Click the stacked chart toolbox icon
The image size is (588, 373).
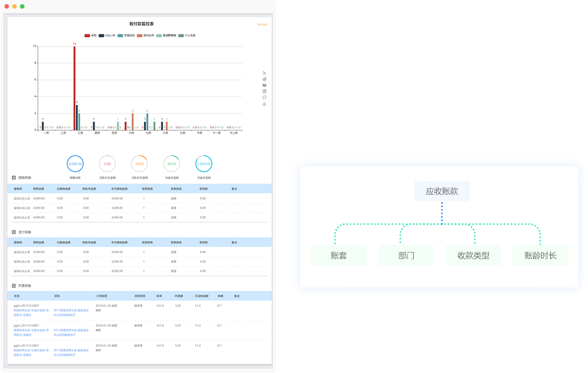[x=264, y=85]
